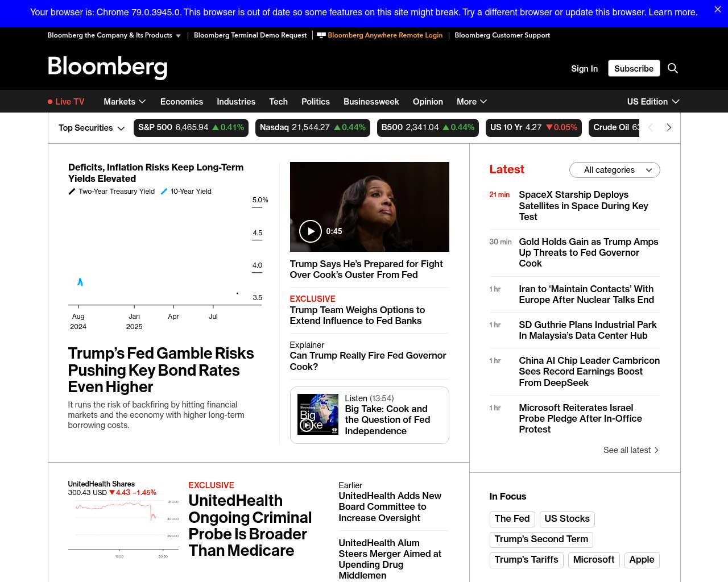Image resolution: width=728 pixels, height=582 pixels.
Task: Click the Sign In link
Action: pos(584,68)
